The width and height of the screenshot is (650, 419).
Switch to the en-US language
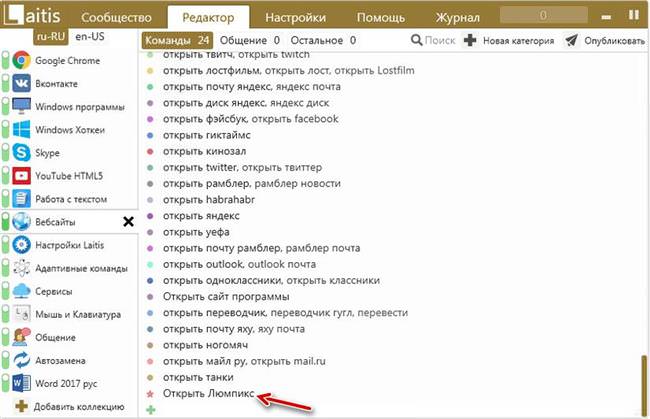click(x=90, y=36)
